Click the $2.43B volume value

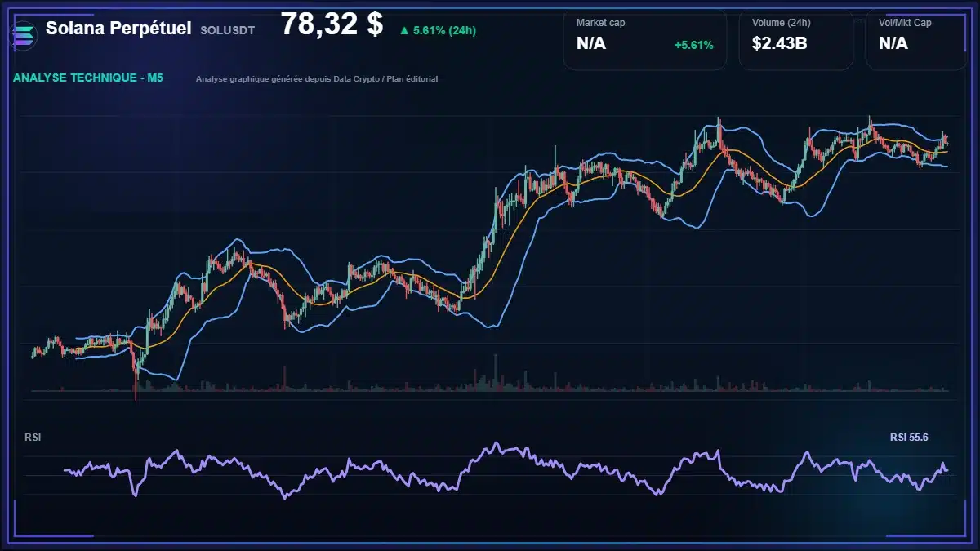coord(779,44)
